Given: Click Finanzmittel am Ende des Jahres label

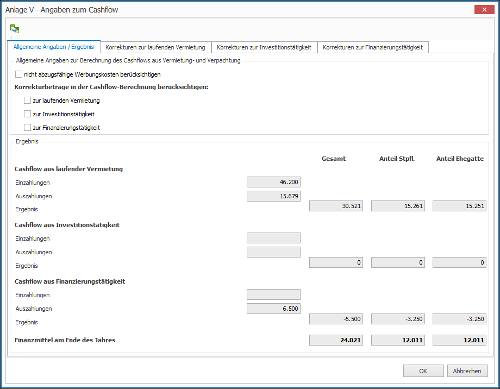Looking at the screenshot, I should tap(65, 340).
